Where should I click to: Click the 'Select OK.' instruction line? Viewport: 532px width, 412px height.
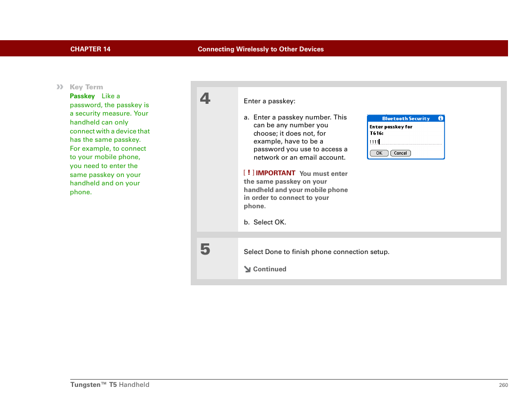(x=270, y=222)
